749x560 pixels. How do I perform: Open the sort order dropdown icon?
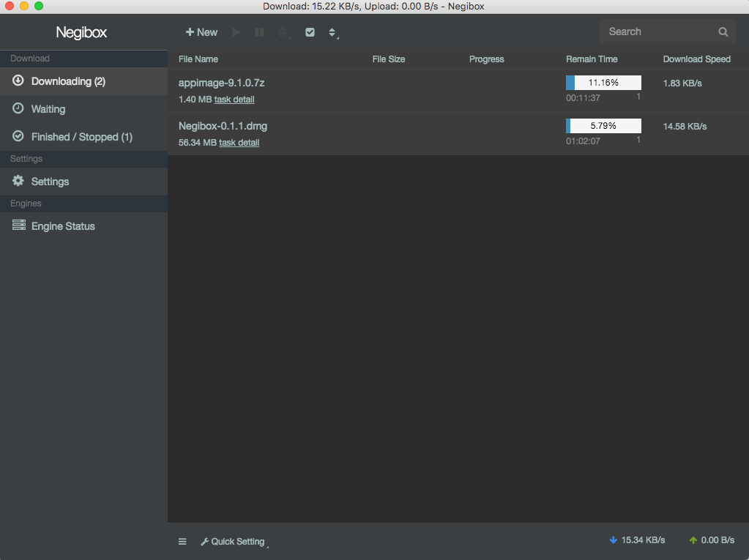click(332, 32)
